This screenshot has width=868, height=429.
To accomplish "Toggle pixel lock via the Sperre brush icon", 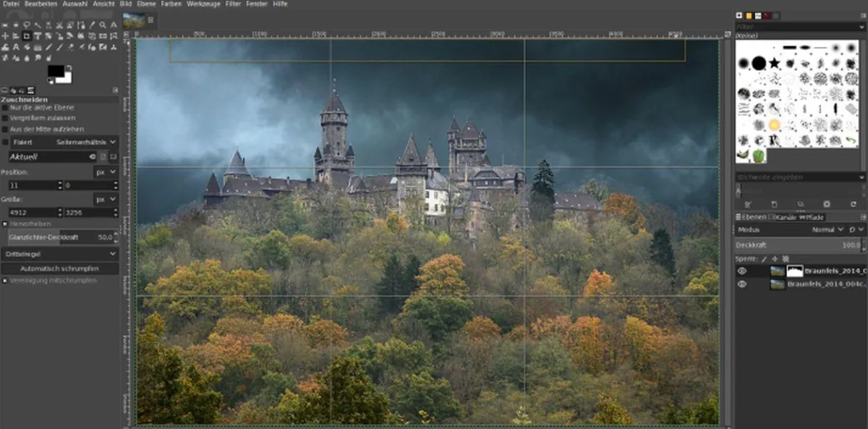I will pyautogui.click(x=762, y=259).
